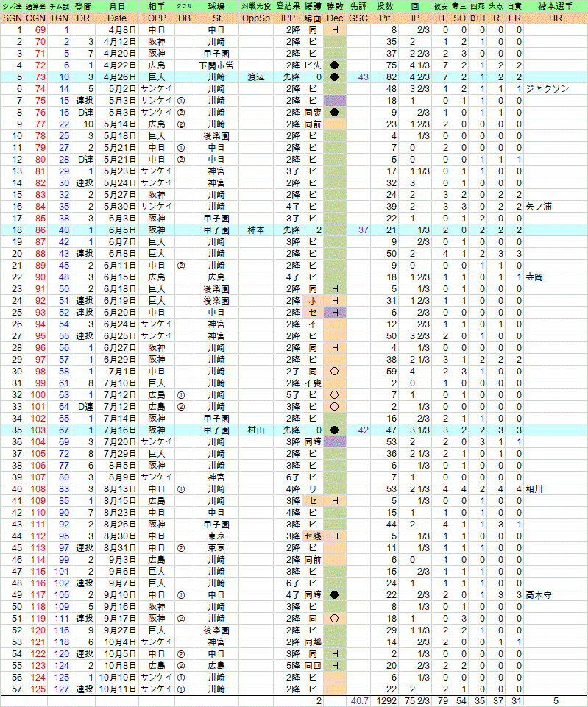Click the red CGN value 125
588x707 pixels.
(38, 689)
